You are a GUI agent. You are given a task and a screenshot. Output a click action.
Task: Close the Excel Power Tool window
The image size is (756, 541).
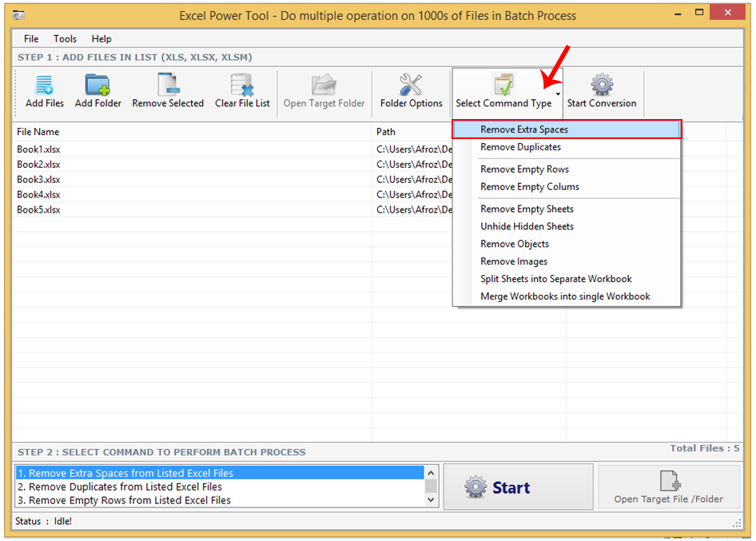(728, 13)
